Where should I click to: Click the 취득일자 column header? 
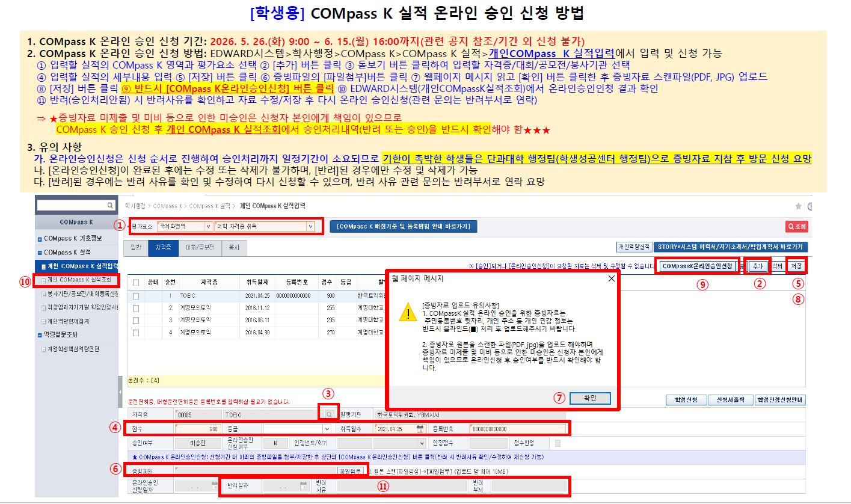click(257, 281)
